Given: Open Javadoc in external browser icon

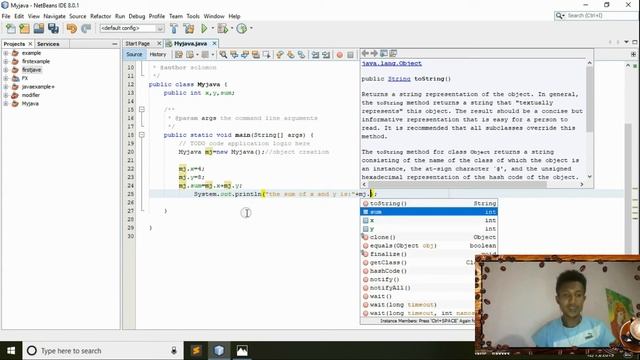Looking at the screenshot, I should pos(384,53).
